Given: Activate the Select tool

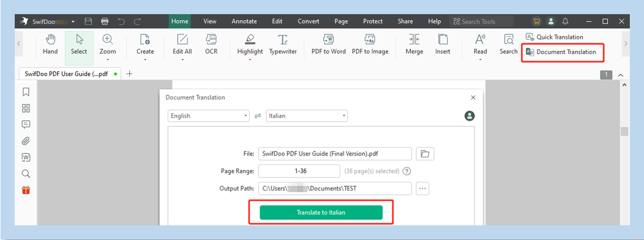Looking at the screenshot, I should coord(79,48).
